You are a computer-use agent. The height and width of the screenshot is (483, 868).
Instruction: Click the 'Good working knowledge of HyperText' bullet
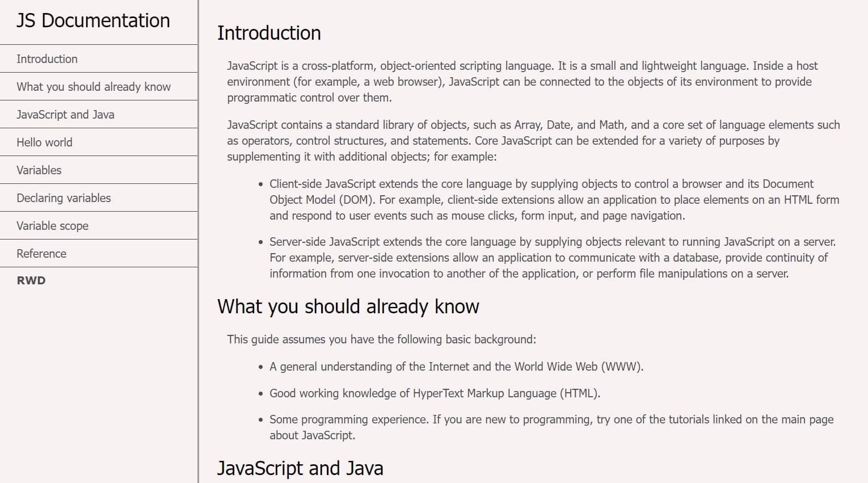(x=435, y=393)
